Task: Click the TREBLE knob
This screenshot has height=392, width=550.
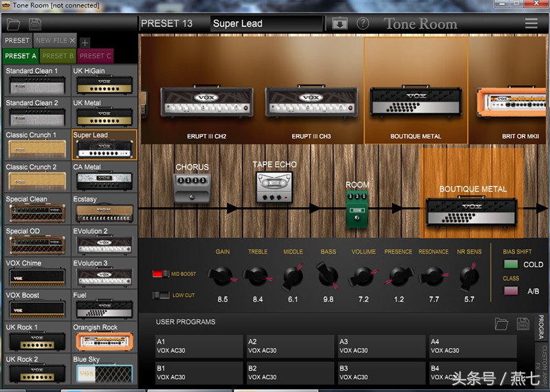Action: click(x=257, y=276)
